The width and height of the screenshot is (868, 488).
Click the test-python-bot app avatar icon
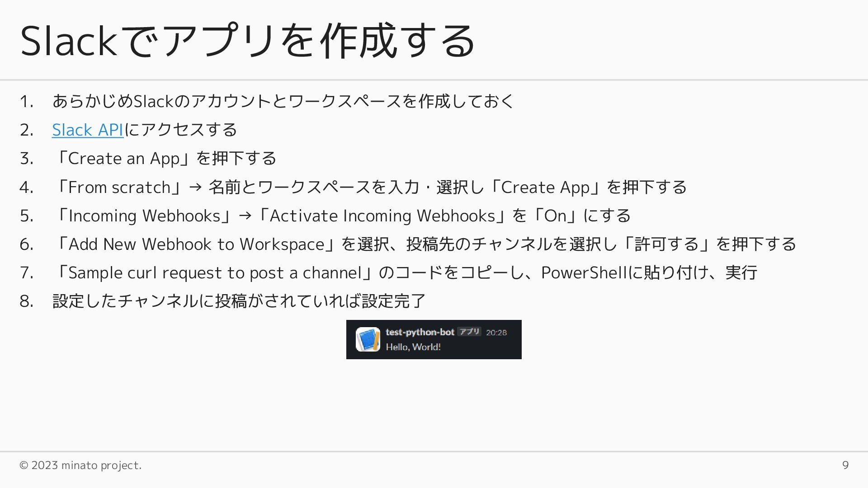[x=368, y=339]
